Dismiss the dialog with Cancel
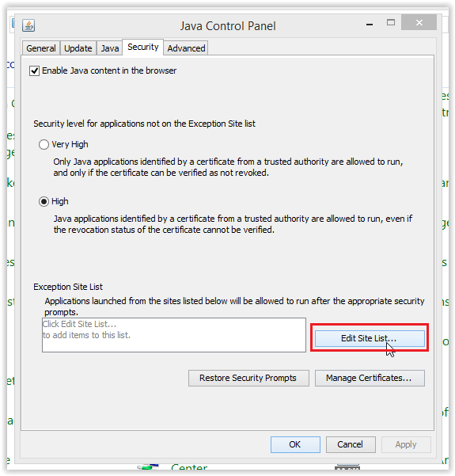455x476 pixels. (351, 444)
